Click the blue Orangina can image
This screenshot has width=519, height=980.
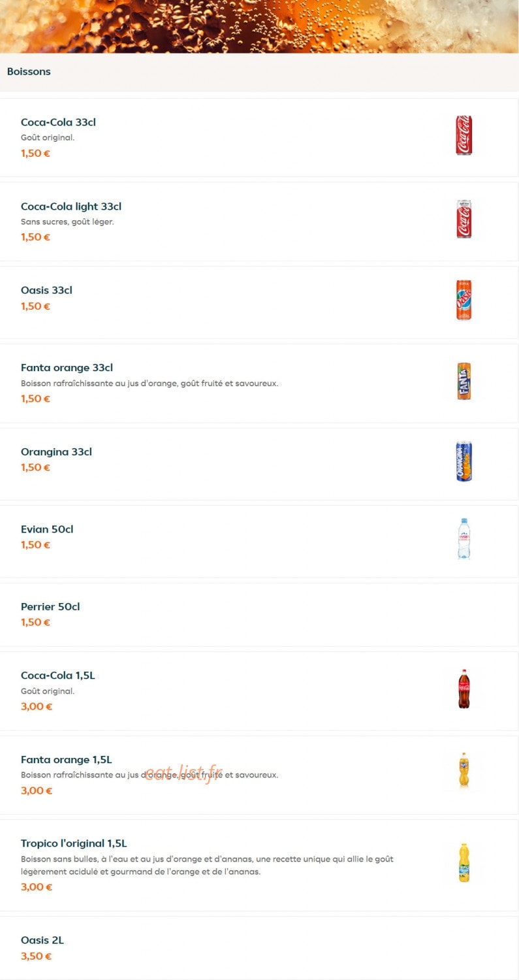coord(464,461)
